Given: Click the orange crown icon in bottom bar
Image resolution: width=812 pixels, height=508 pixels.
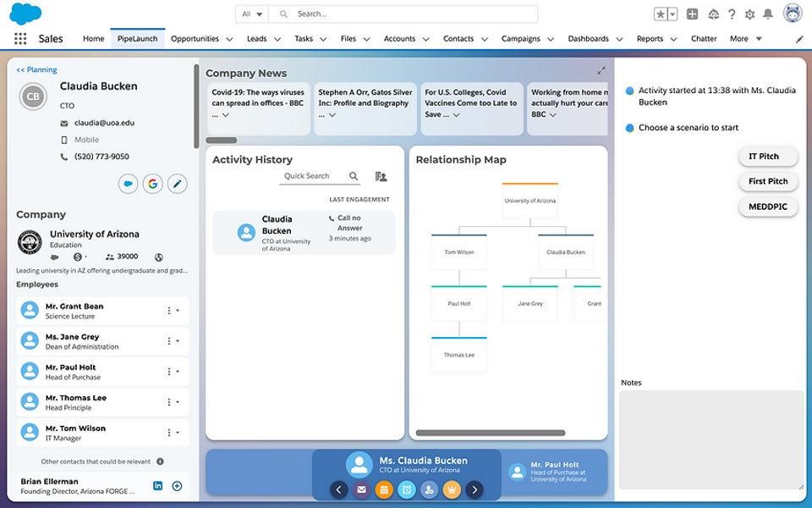Looking at the screenshot, I should click(x=452, y=489).
